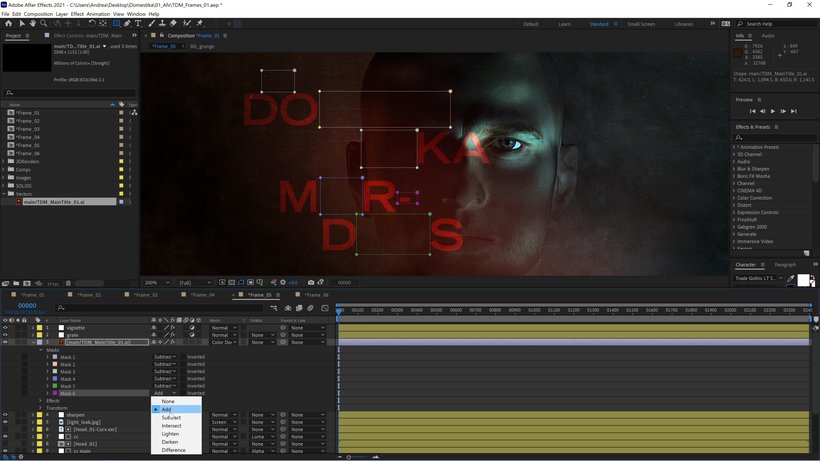The height and width of the screenshot is (461, 820).
Task: Enable Motion Blur switch in timeline header
Action: click(x=310, y=308)
